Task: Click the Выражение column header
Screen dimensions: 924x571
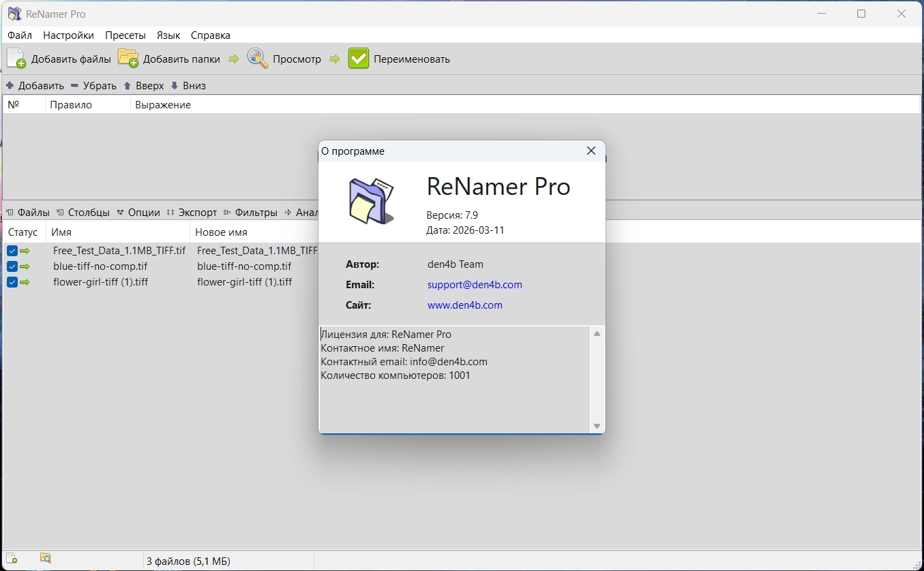Action: tap(525, 105)
